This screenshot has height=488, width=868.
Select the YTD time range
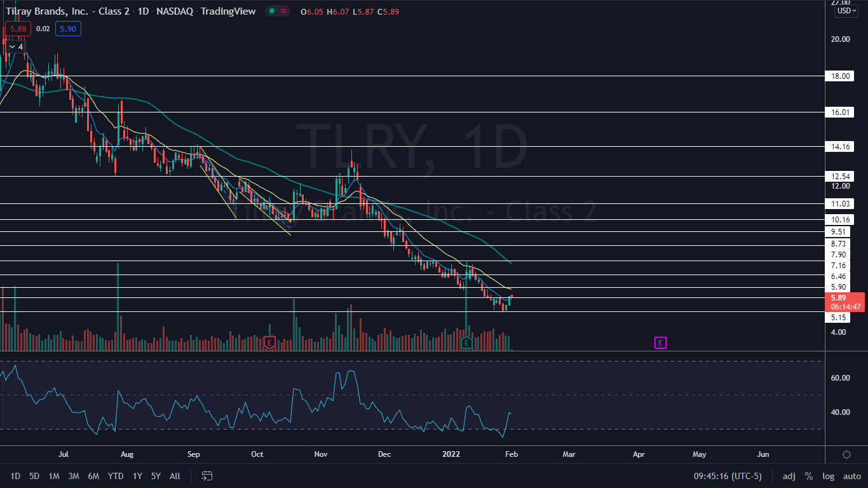(x=116, y=476)
